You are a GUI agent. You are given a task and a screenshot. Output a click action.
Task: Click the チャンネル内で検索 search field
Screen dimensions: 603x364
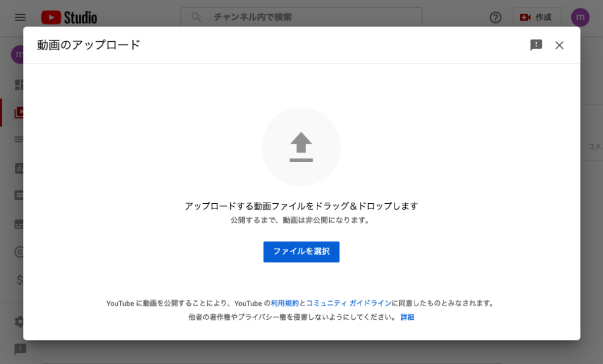point(300,18)
